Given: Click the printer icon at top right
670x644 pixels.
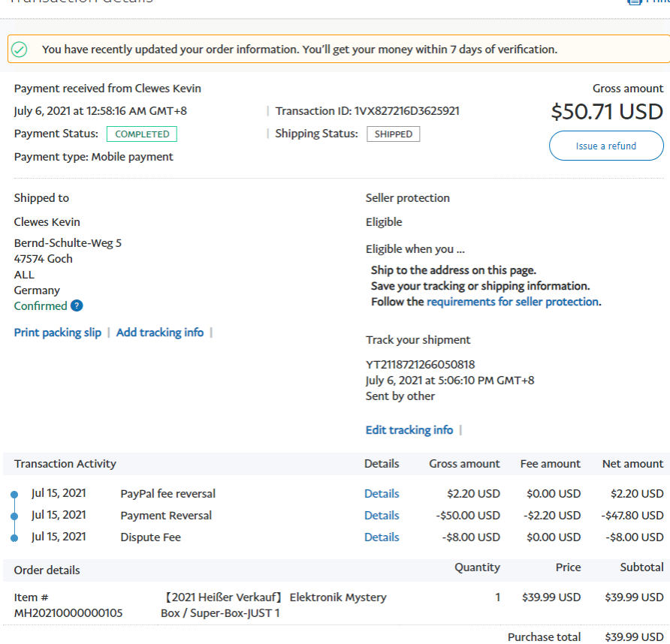Looking at the screenshot, I should click(635, 2).
